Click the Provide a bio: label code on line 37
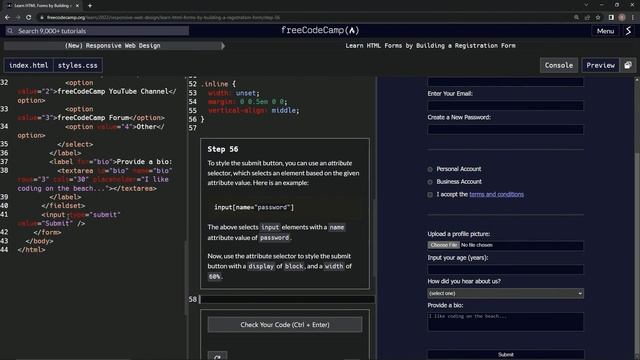Viewport: 640px width, 360px height. click(111, 161)
